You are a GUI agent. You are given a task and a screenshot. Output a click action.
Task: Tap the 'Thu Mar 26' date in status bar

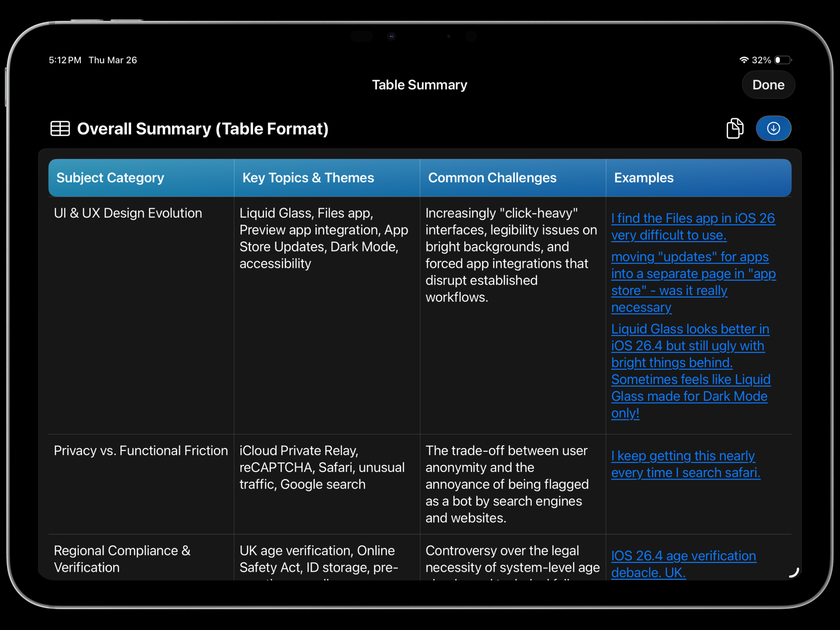113,60
